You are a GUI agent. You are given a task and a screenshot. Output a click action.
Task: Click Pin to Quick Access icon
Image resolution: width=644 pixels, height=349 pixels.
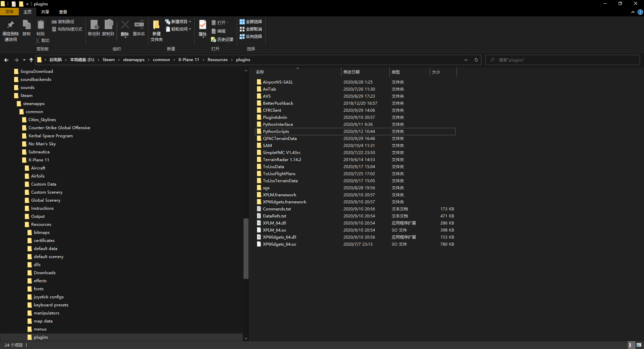coord(10,31)
